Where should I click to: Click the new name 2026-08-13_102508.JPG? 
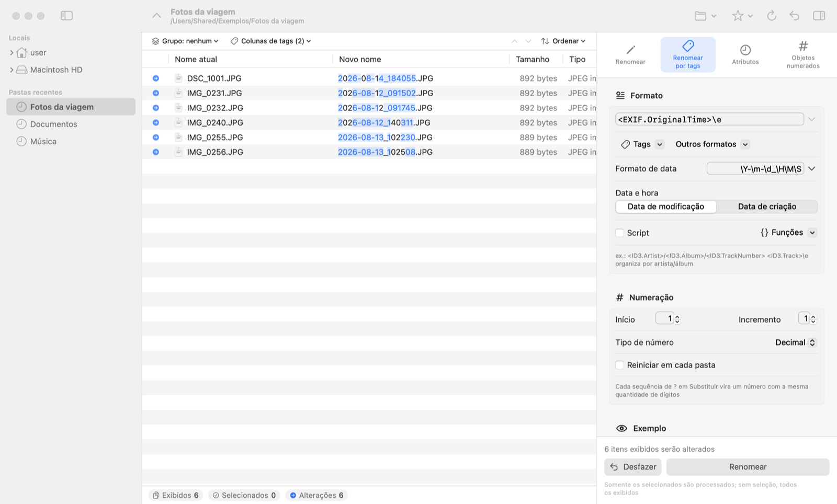coord(385,152)
